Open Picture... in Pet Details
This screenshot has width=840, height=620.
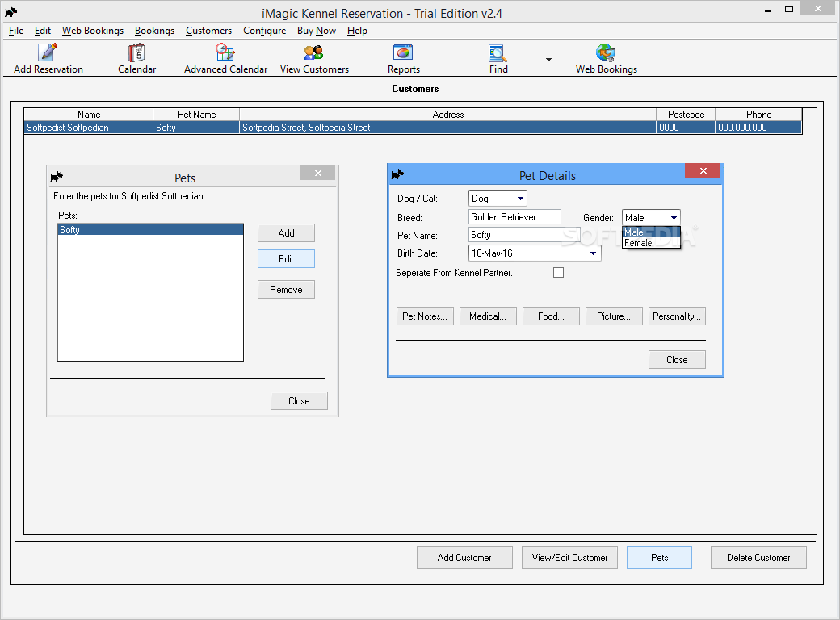click(614, 316)
